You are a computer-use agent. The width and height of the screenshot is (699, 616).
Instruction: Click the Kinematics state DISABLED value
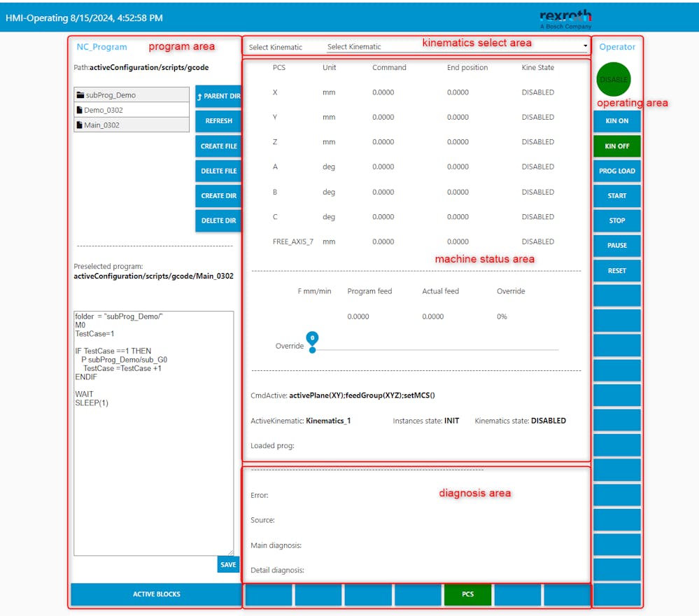tap(549, 421)
